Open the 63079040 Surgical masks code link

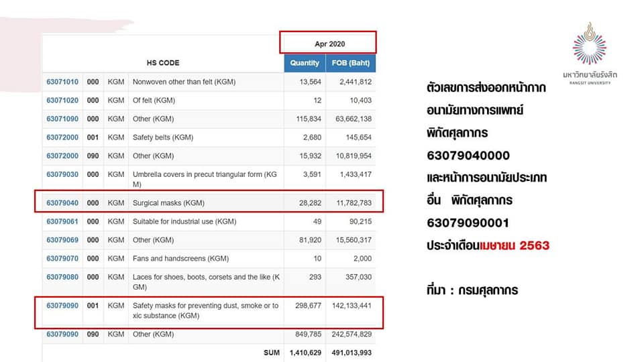point(62,202)
